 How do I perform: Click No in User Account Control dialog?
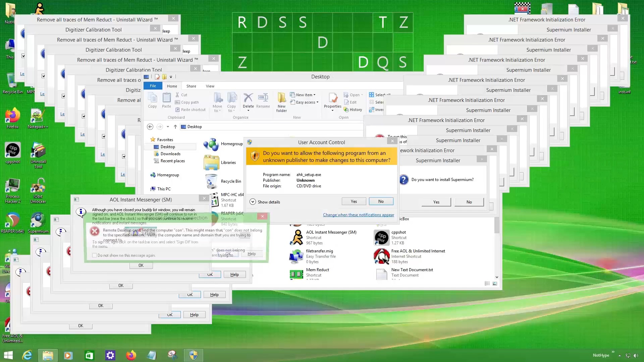click(x=381, y=201)
